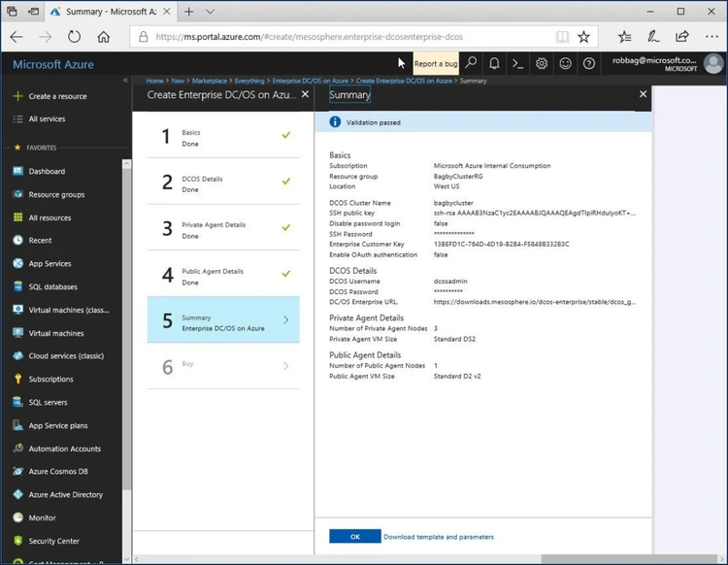Close the Summary blade
The height and width of the screenshot is (565, 728).
coord(643,94)
